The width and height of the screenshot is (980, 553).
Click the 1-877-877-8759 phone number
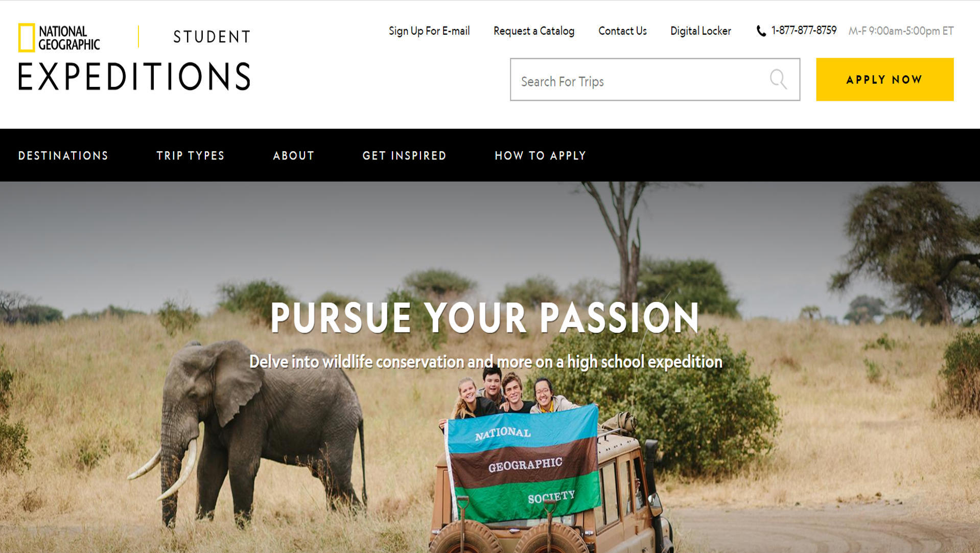pos(804,30)
